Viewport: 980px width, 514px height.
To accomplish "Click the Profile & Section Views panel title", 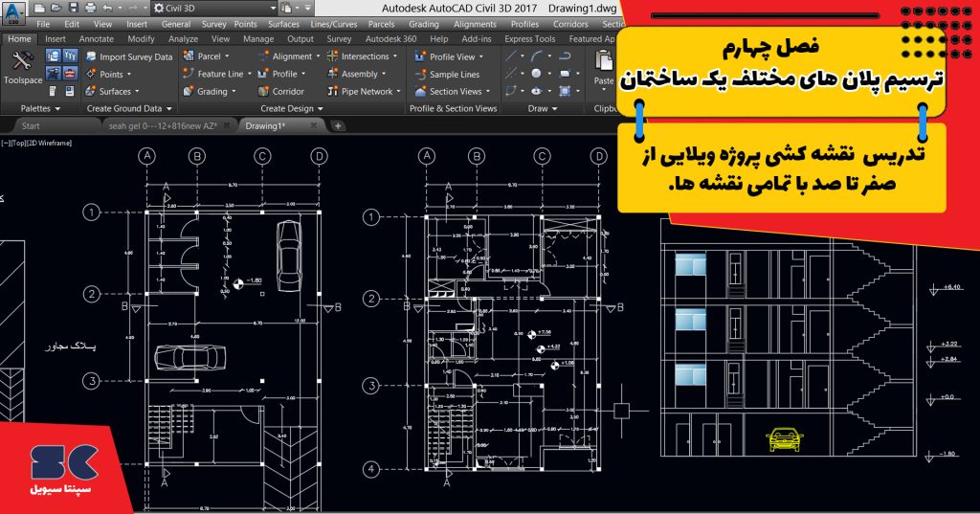I will click(x=453, y=108).
